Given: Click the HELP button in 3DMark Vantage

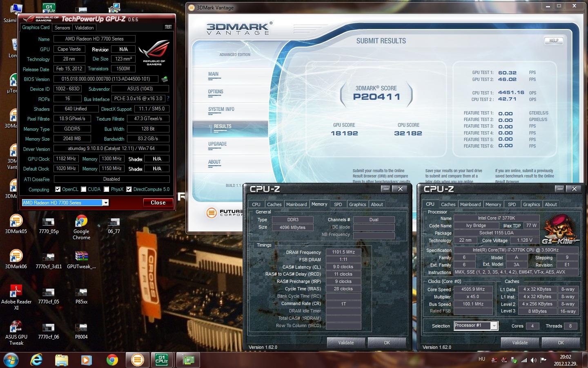Looking at the screenshot, I should pyautogui.click(x=554, y=40).
